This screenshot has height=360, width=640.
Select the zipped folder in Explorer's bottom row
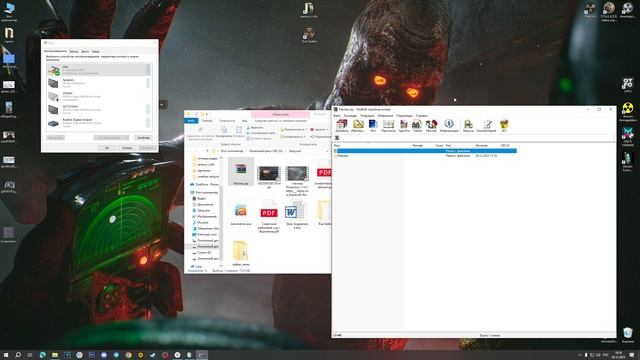coord(240,253)
